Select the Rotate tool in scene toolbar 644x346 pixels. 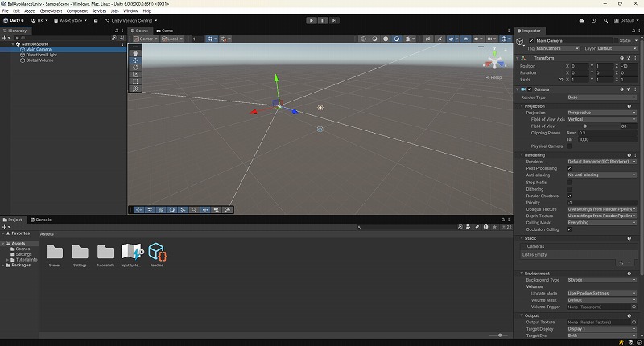click(135, 68)
